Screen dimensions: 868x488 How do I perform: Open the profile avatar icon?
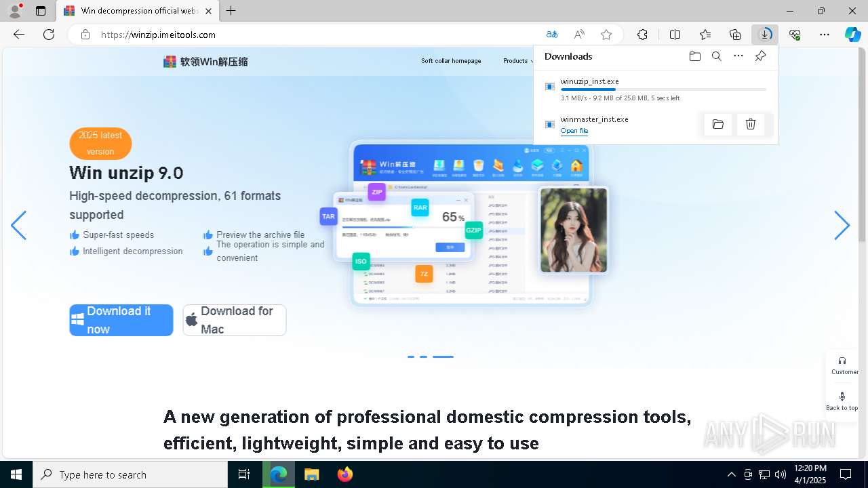(x=15, y=11)
